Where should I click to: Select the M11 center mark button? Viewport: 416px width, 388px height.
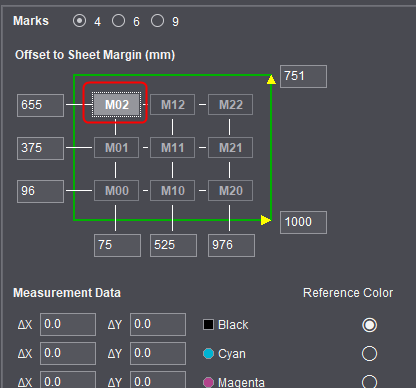click(x=172, y=148)
